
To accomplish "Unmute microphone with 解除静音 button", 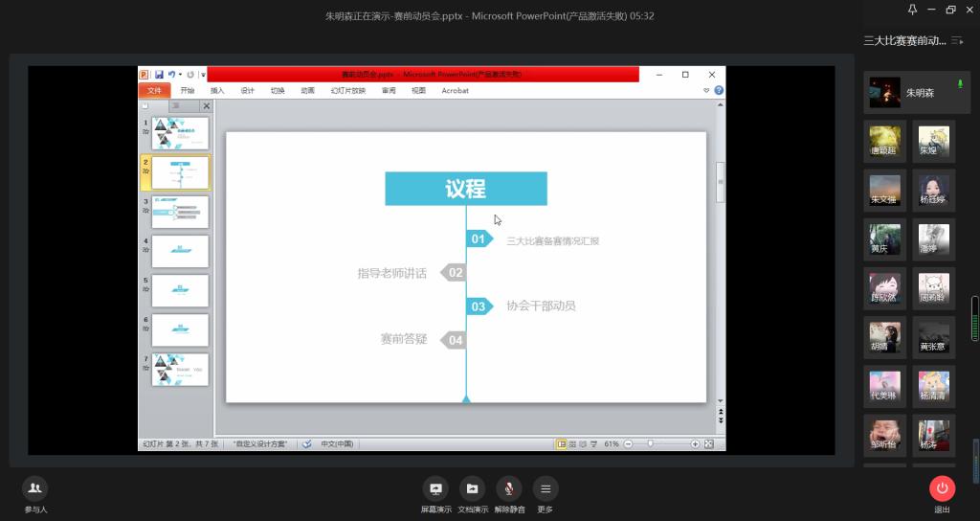I will pyautogui.click(x=509, y=488).
